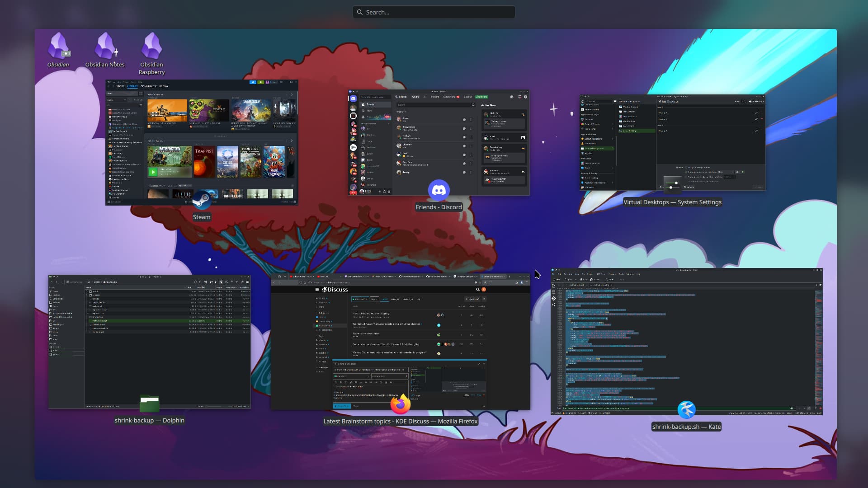Viewport: 868px width, 488px height.
Task: Open the hamburger menu on KDE Discuss page
Action: pos(317,290)
